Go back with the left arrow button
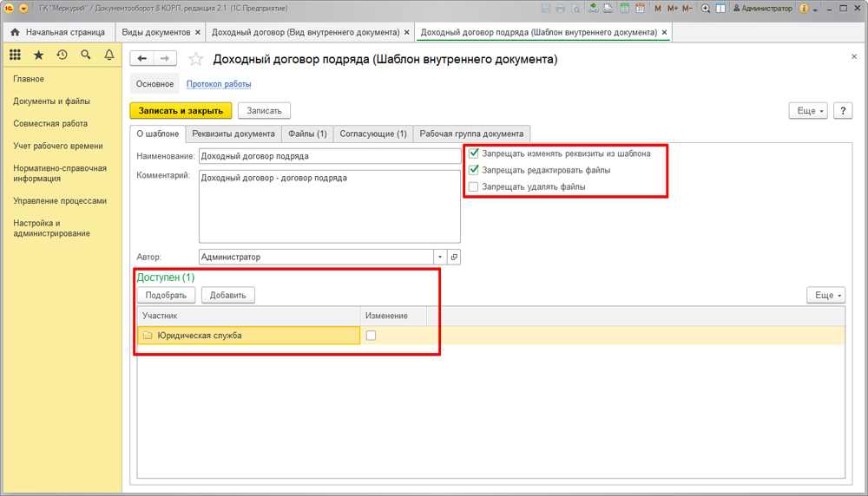The image size is (868, 496). 142,59
